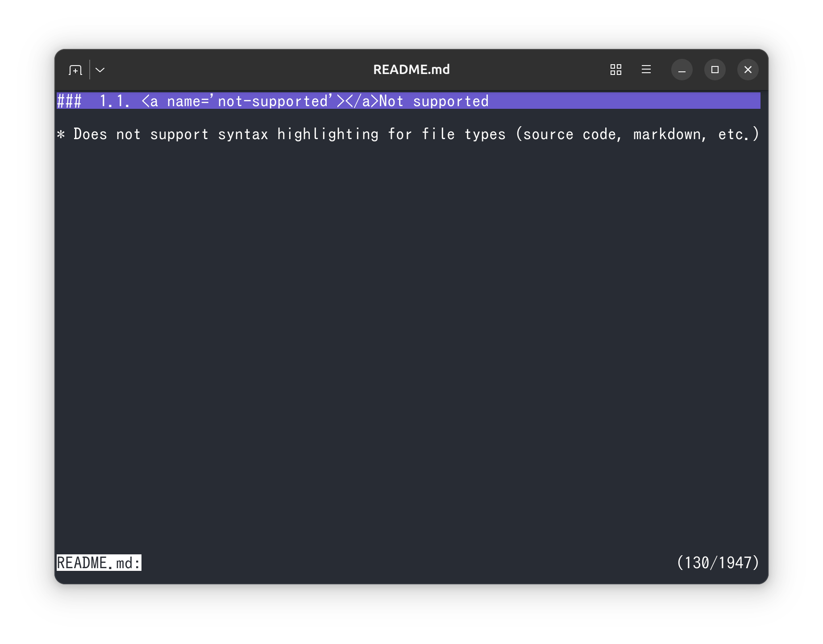Minimize the README.md window

(x=682, y=70)
